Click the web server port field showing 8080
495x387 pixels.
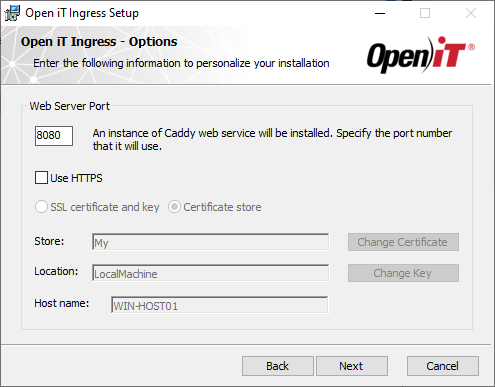(54, 136)
